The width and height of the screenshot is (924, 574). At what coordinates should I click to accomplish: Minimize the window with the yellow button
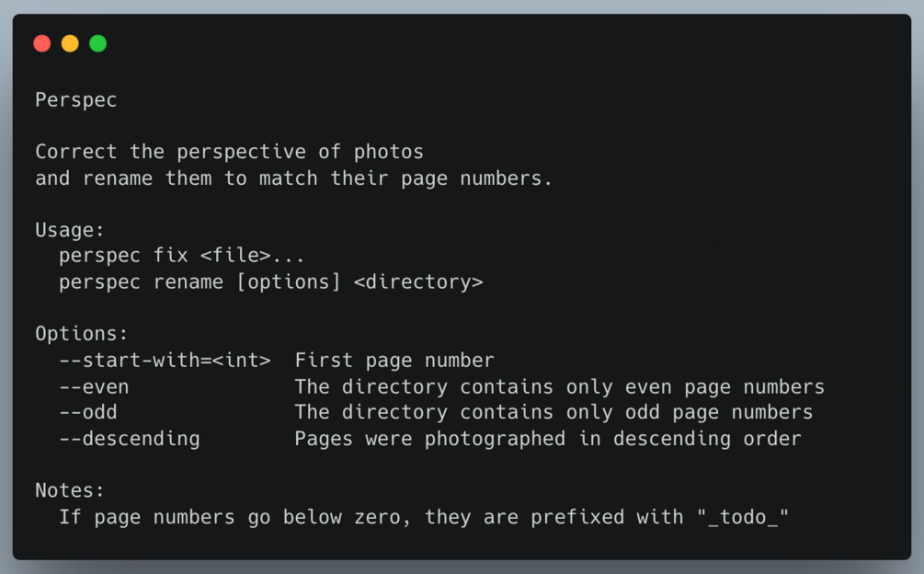click(70, 43)
